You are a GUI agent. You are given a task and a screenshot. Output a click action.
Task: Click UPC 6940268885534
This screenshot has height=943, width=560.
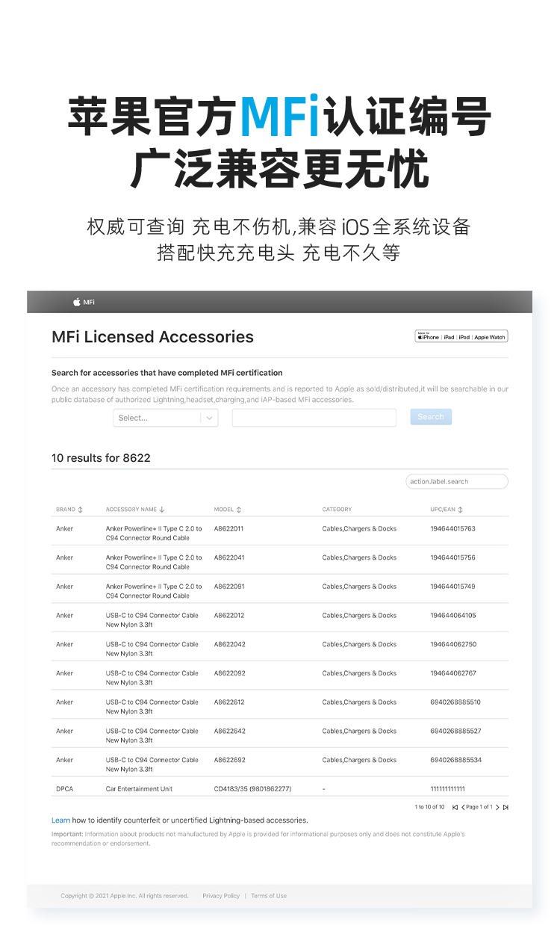pyautogui.click(x=455, y=760)
